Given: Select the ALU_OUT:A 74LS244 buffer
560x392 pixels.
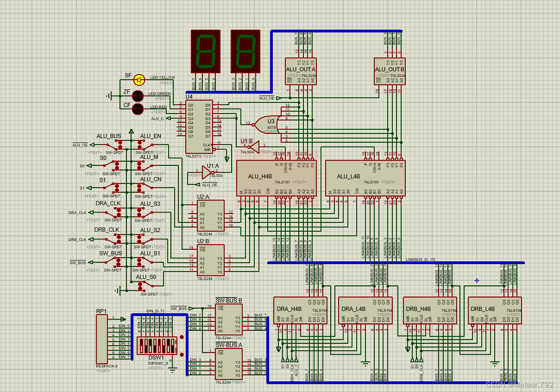Looking at the screenshot, I should (x=301, y=71).
